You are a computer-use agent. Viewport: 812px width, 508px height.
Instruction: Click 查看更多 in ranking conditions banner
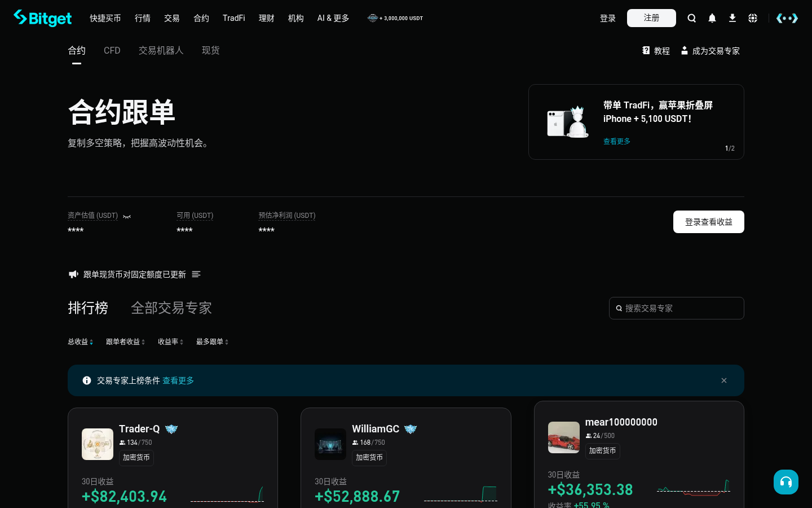pos(178,380)
